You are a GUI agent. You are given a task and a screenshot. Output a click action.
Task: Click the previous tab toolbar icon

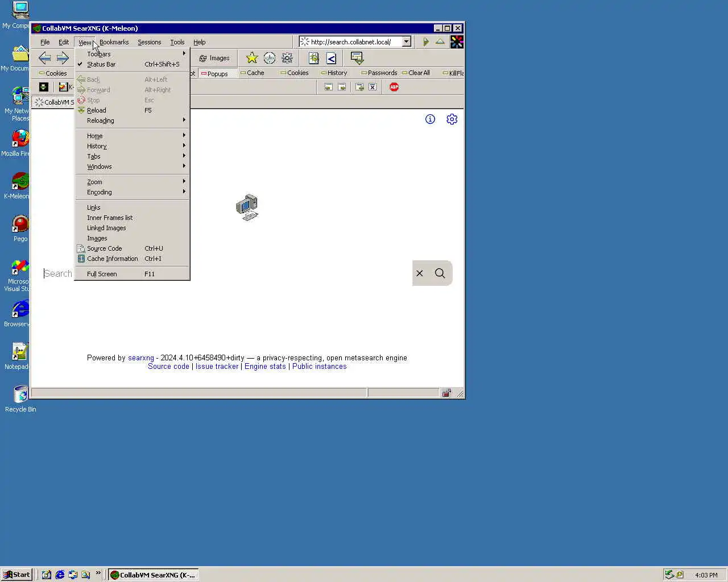pos(328,87)
